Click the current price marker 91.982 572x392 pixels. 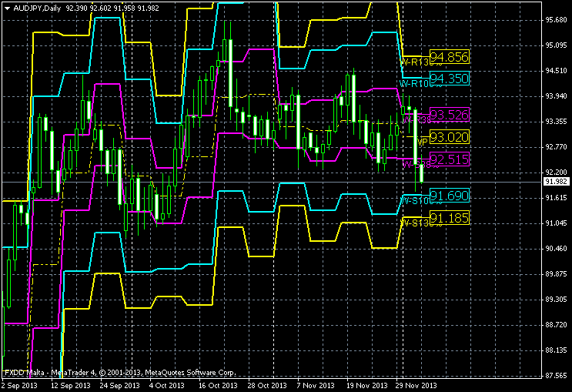[x=556, y=182]
